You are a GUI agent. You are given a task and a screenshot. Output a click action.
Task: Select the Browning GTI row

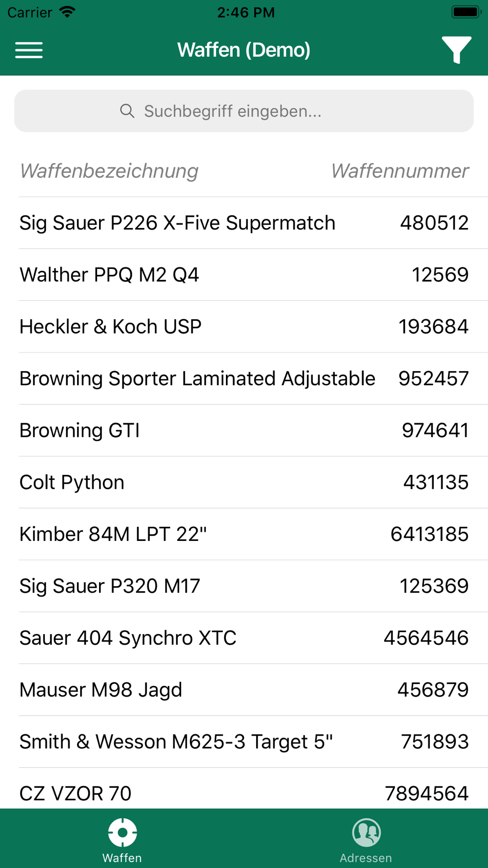point(244,431)
